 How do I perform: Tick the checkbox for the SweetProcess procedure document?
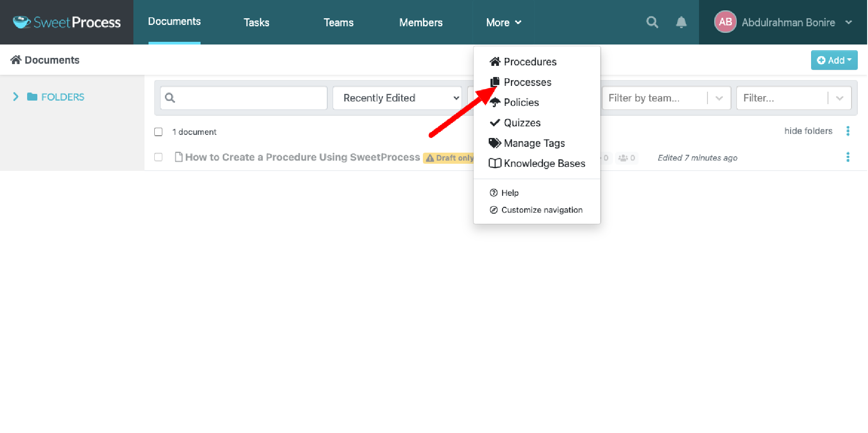158,157
